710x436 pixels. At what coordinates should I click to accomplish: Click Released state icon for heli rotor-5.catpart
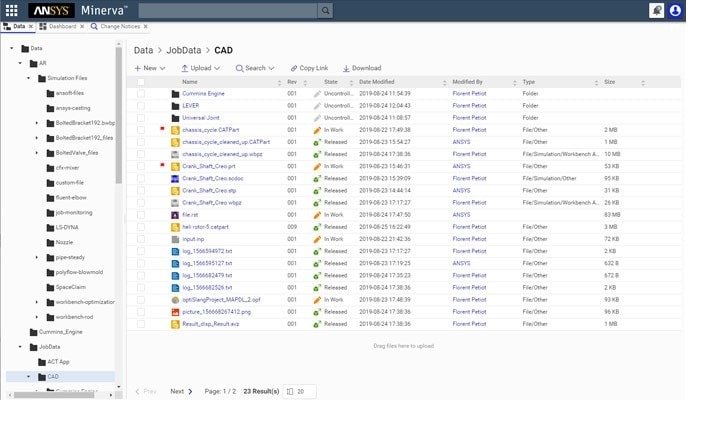pos(317,227)
